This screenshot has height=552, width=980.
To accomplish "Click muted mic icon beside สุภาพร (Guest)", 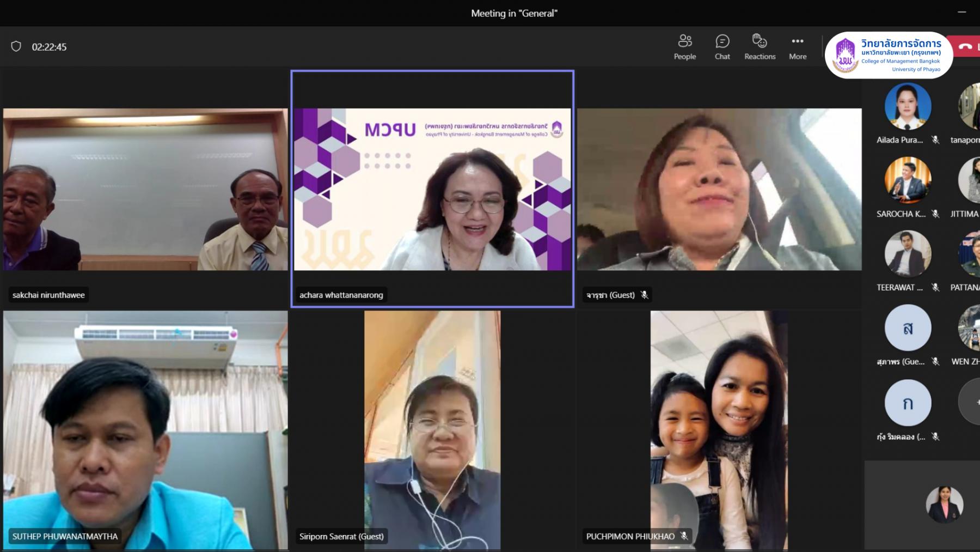I will coord(935,361).
